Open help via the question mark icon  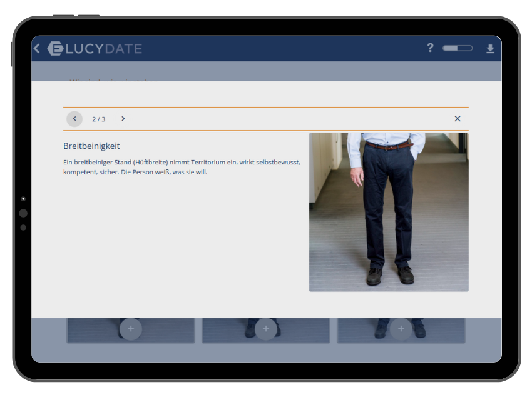pos(430,48)
